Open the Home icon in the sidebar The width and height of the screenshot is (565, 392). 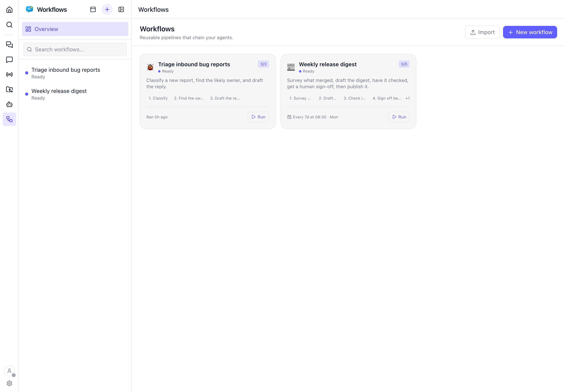point(9,10)
